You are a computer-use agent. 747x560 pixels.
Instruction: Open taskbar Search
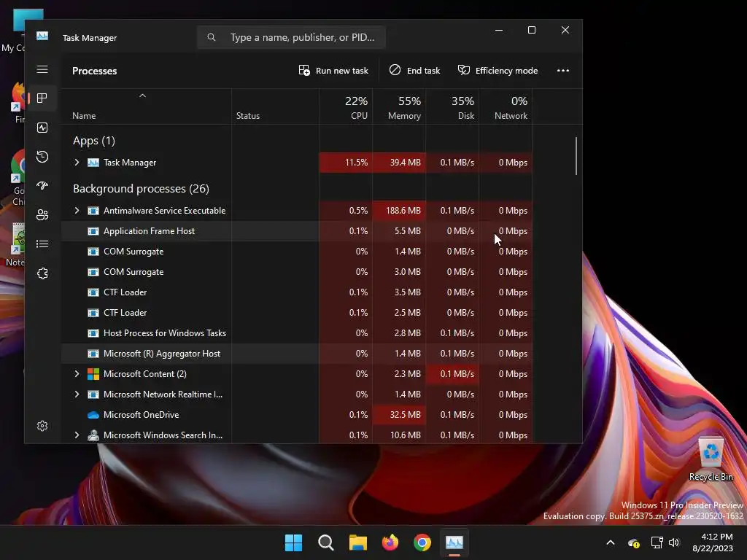[326, 542]
